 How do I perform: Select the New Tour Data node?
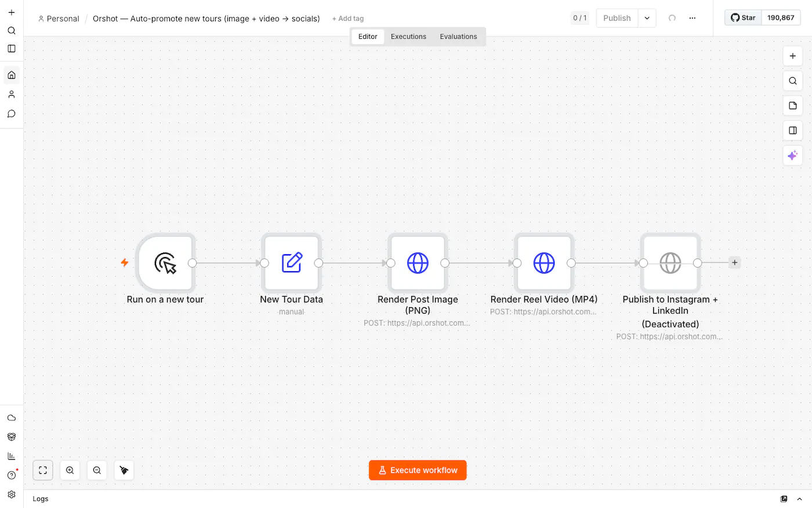[x=292, y=263]
